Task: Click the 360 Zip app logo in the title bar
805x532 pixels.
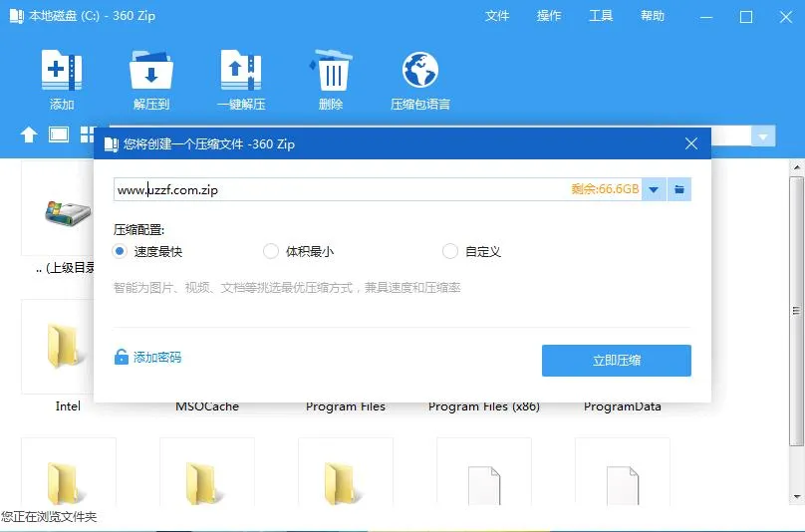Action: [x=16, y=16]
